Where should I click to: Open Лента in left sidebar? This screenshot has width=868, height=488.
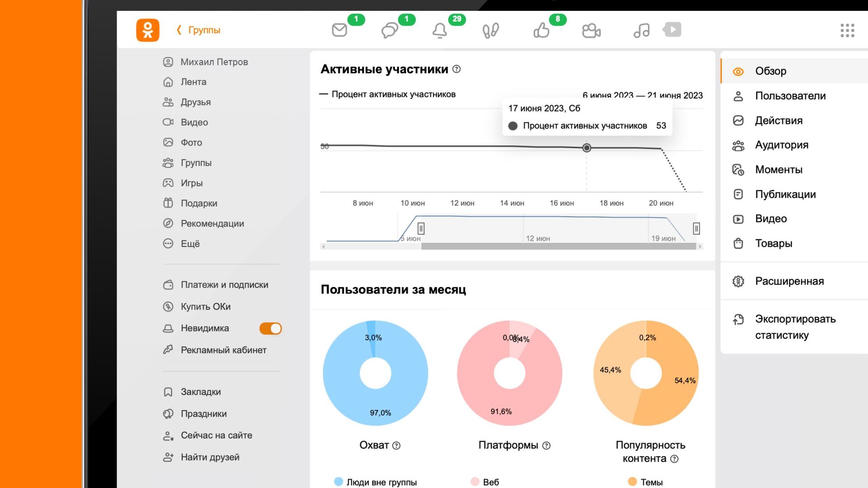[x=185, y=82]
